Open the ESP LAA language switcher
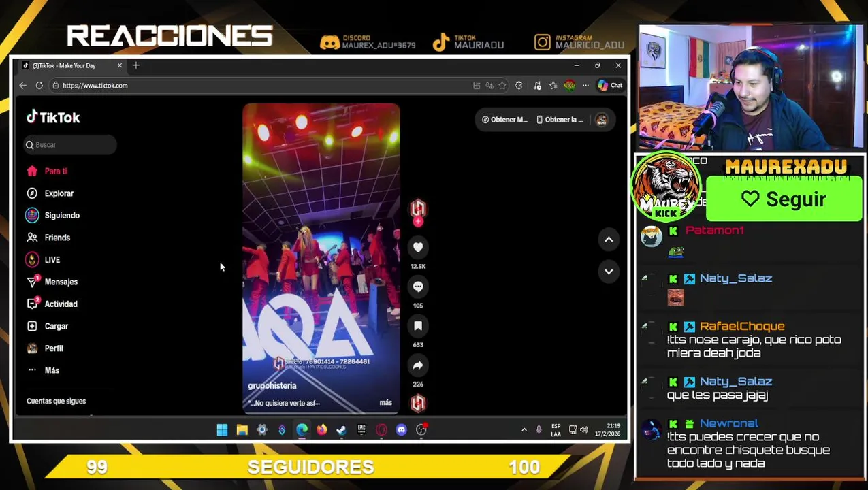 556,430
